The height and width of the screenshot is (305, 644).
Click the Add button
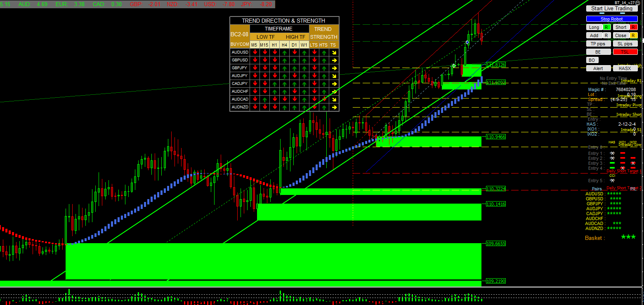point(594,35)
